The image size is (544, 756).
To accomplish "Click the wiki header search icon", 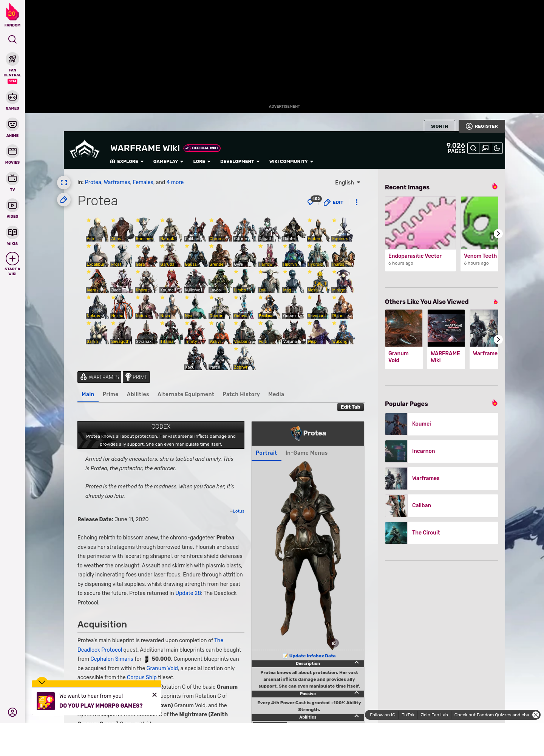I will (x=473, y=148).
